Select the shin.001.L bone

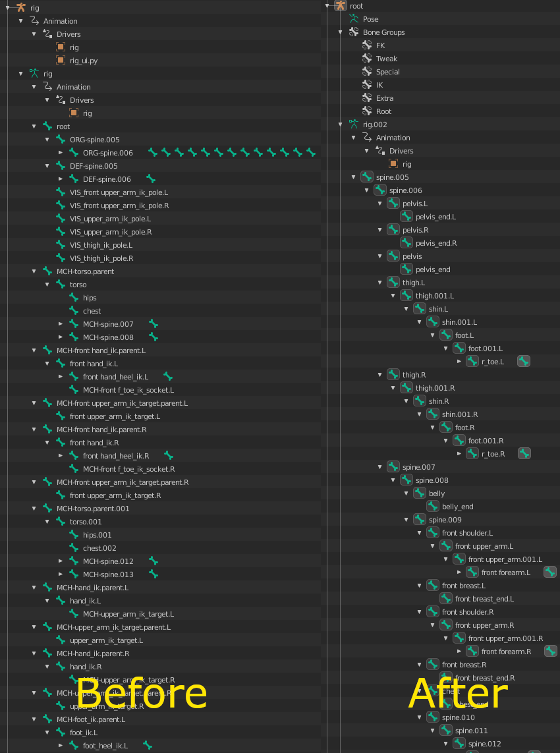(459, 321)
